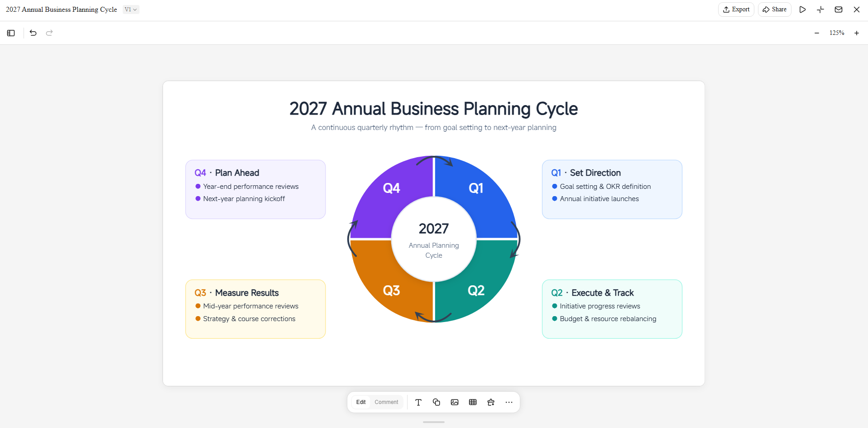
Task: Insert an image using image icon
Action: coord(455,402)
